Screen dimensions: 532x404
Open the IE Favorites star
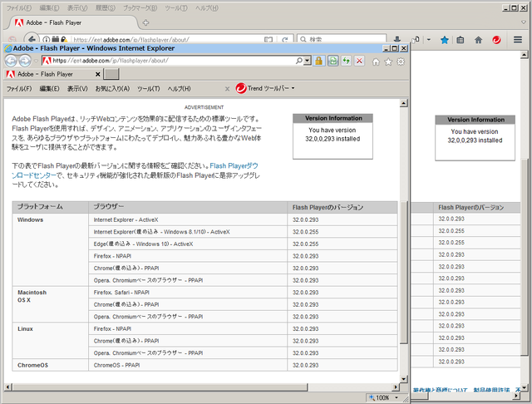tap(388, 62)
